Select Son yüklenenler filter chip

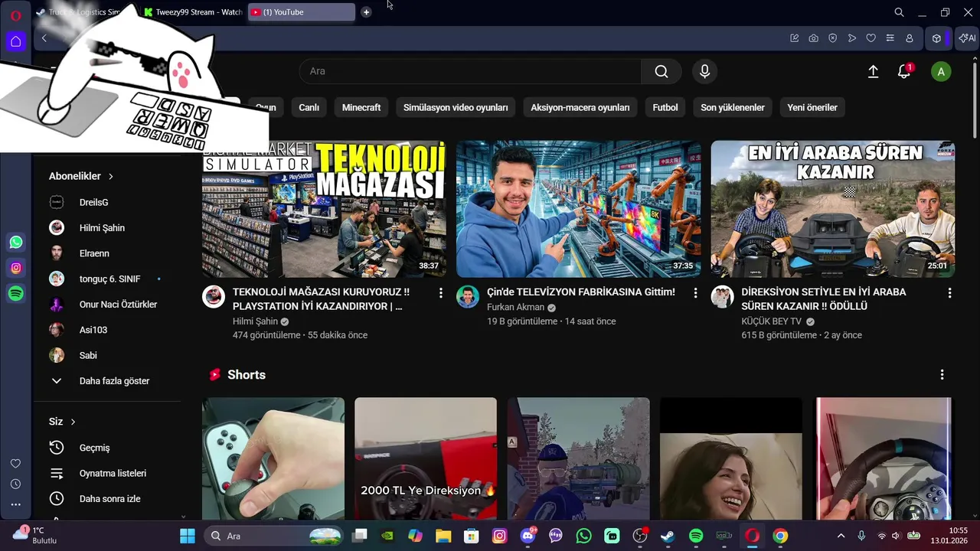click(x=733, y=108)
